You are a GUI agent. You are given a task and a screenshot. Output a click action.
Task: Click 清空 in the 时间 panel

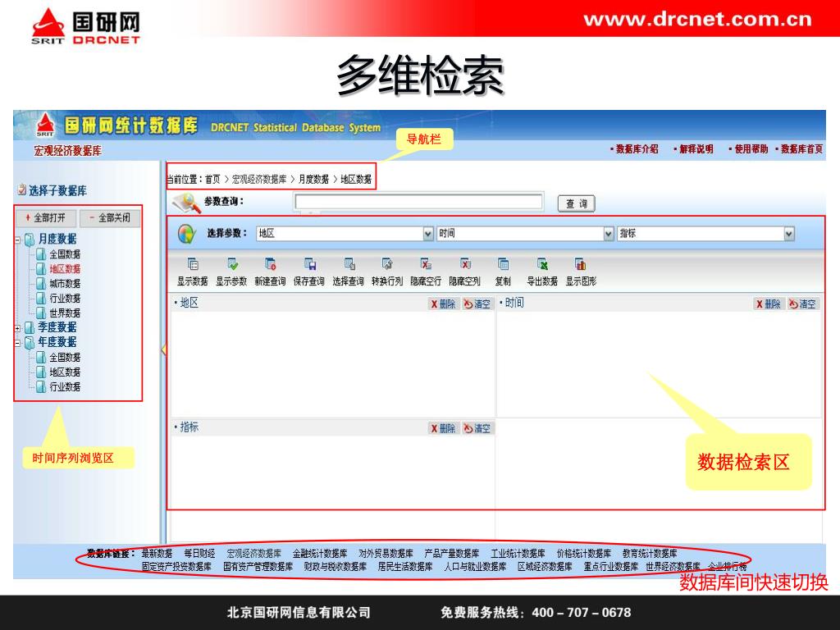[x=802, y=304]
